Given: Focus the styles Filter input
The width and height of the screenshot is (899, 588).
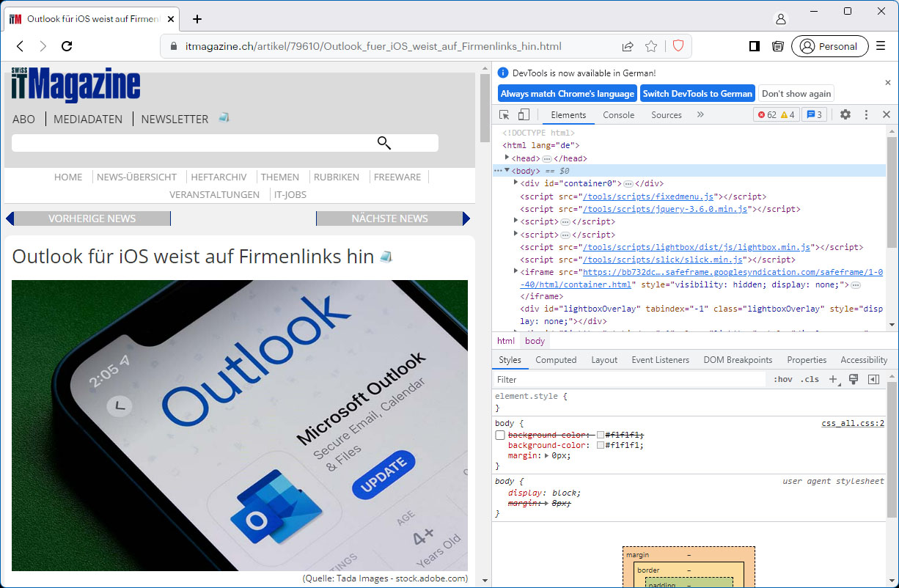Looking at the screenshot, I should [x=631, y=379].
